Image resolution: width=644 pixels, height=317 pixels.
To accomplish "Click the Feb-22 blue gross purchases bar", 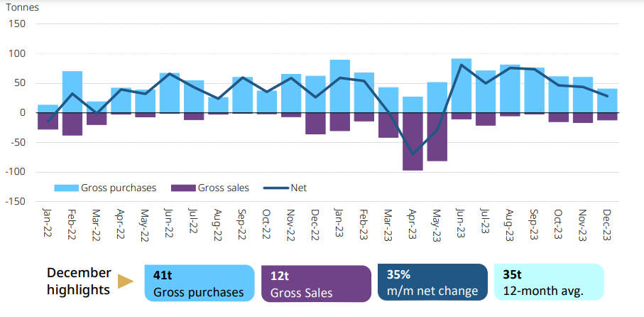I will coord(72,91).
